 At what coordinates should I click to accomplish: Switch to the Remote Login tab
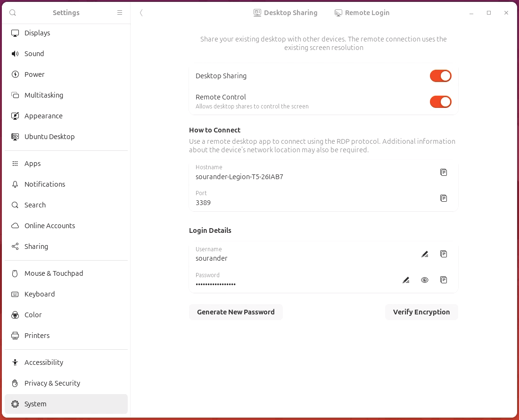[362, 13]
